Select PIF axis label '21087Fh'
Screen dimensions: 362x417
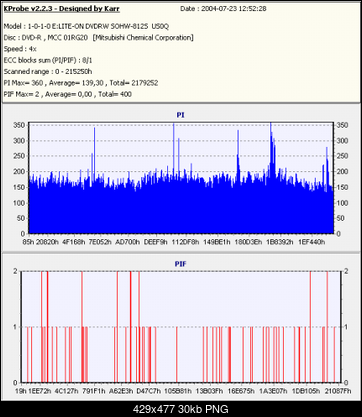pos(337,391)
